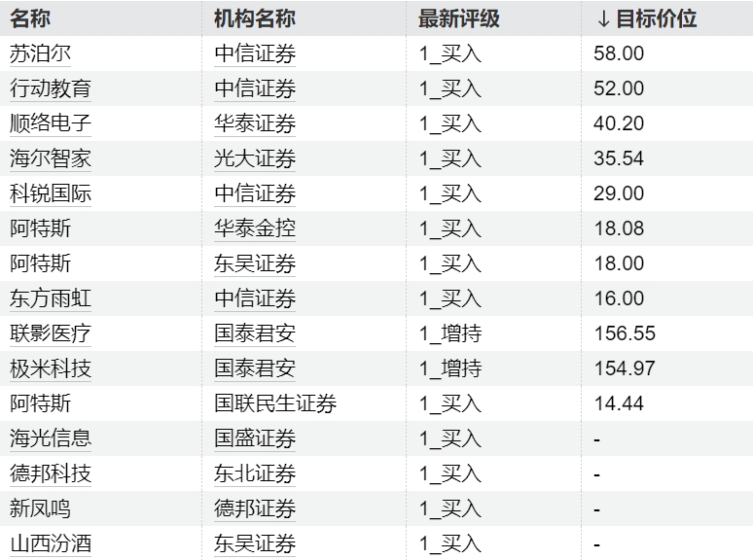Click the 国联民生证券 institution link

(x=275, y=403)
